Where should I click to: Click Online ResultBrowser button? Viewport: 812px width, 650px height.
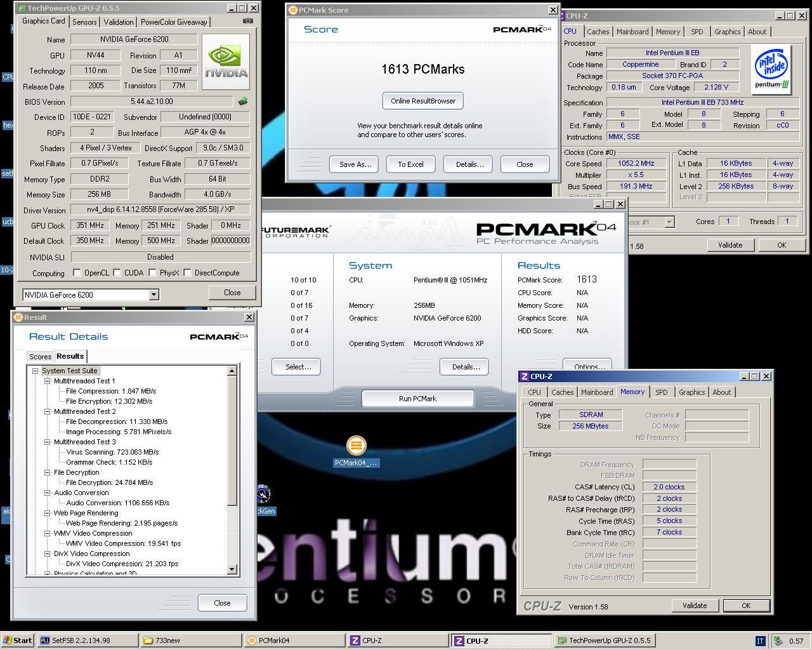[423, 101]
